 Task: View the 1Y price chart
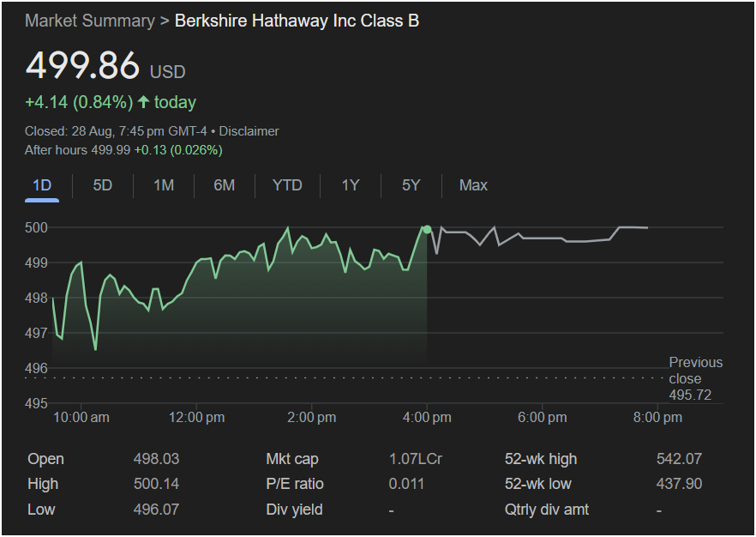pos(351,185)
